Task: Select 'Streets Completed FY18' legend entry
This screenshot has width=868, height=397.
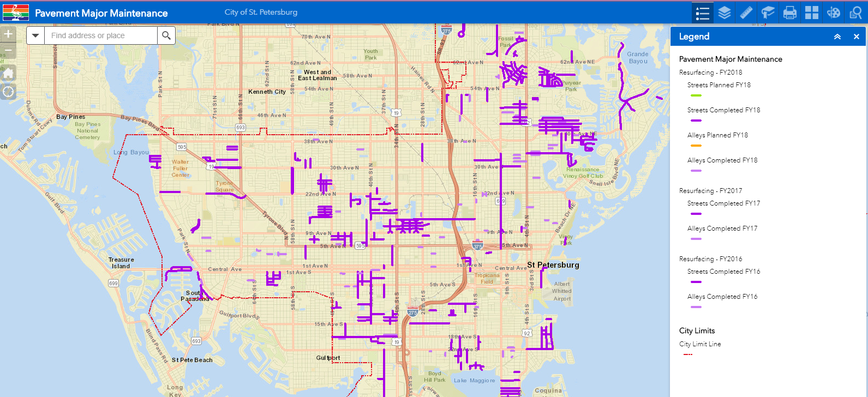Action: point(723,110)
